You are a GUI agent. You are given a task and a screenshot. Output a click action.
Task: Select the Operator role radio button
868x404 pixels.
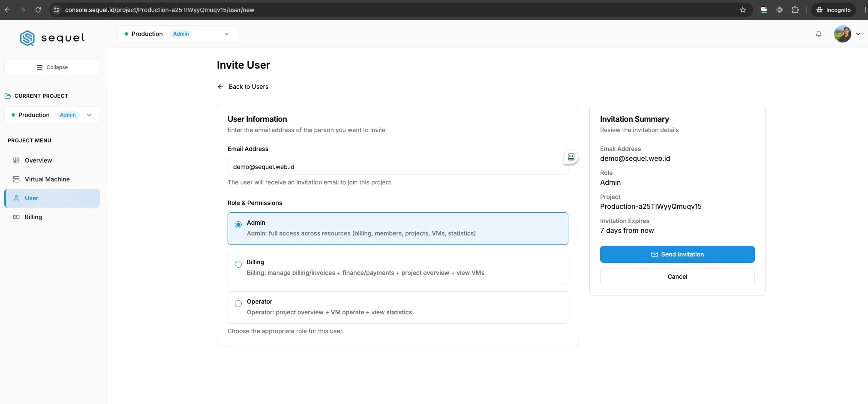(238, 304)
